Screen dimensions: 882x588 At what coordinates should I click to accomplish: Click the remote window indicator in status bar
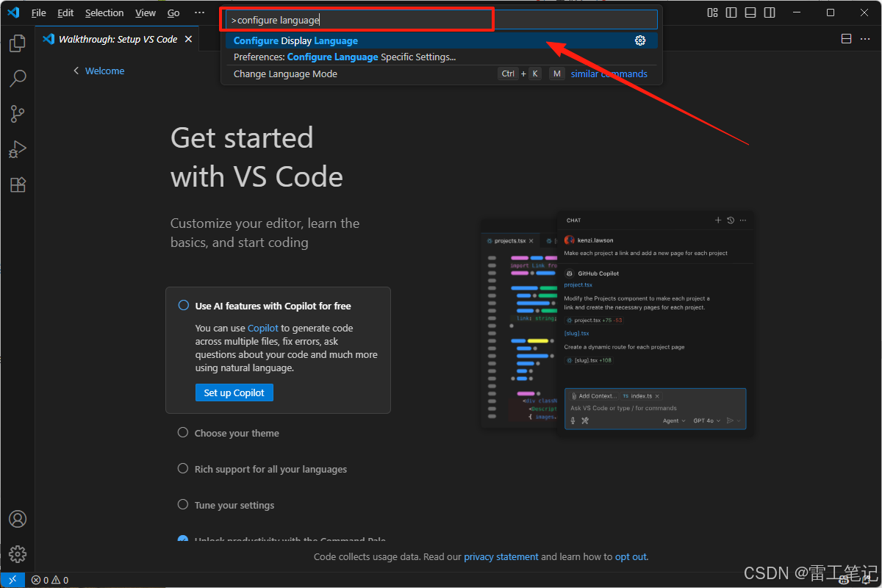click(12, 580)
